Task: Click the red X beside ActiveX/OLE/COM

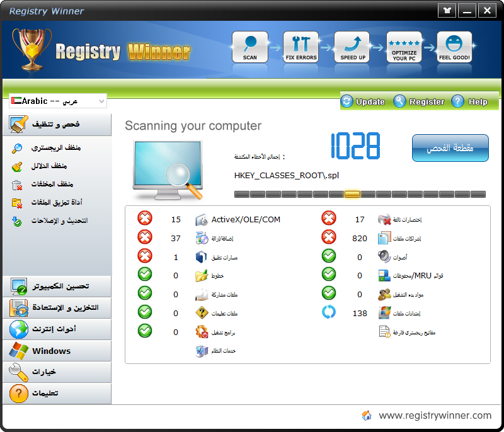Action: click(x=145, y=218)
